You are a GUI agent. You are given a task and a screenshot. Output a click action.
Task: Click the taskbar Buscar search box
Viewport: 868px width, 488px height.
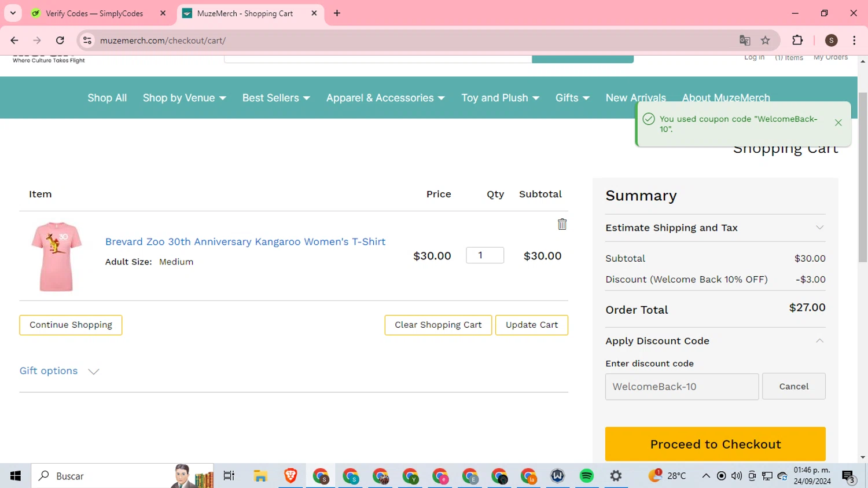coord(122,476)
